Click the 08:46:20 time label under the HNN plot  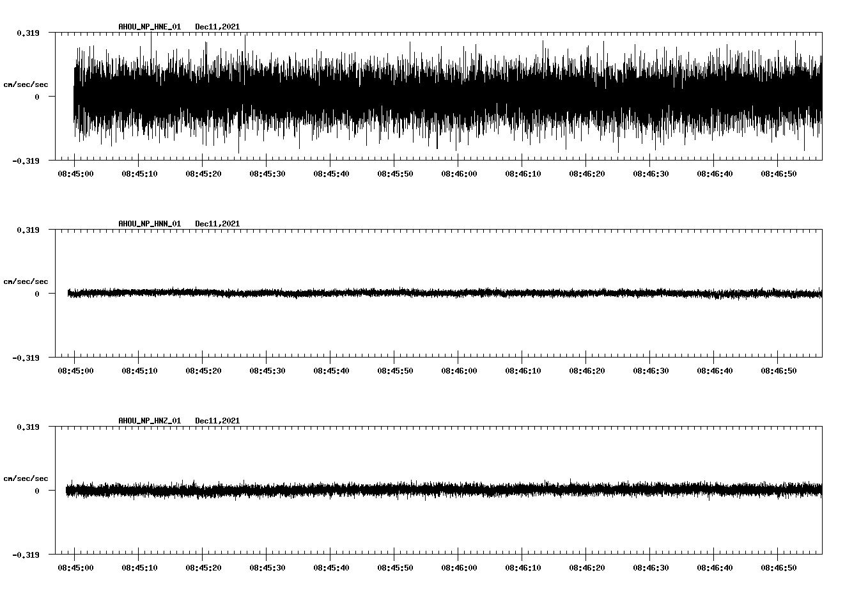coord(587,371)
